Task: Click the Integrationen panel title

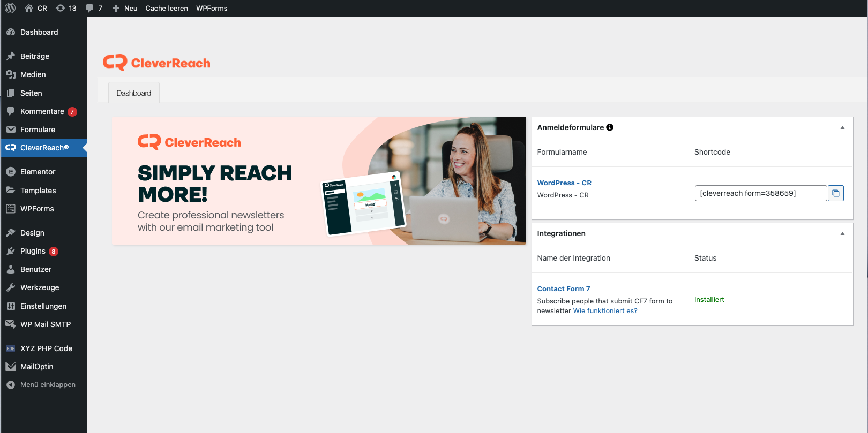Action: [561, 233]
